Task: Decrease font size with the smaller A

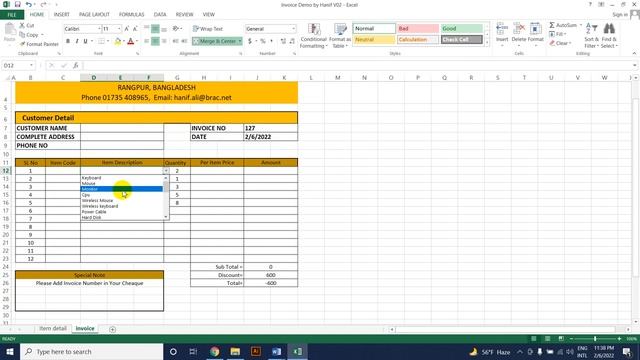Action: (135, 29)
